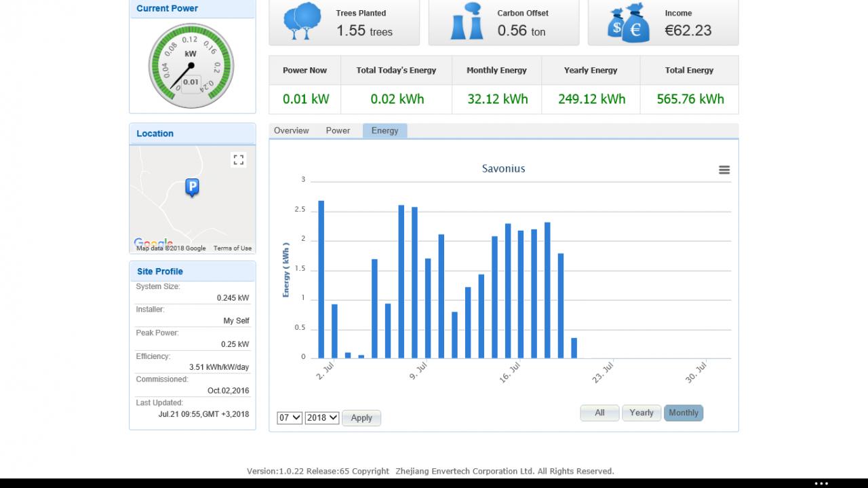Click the Location panel header

coord(193,134)
